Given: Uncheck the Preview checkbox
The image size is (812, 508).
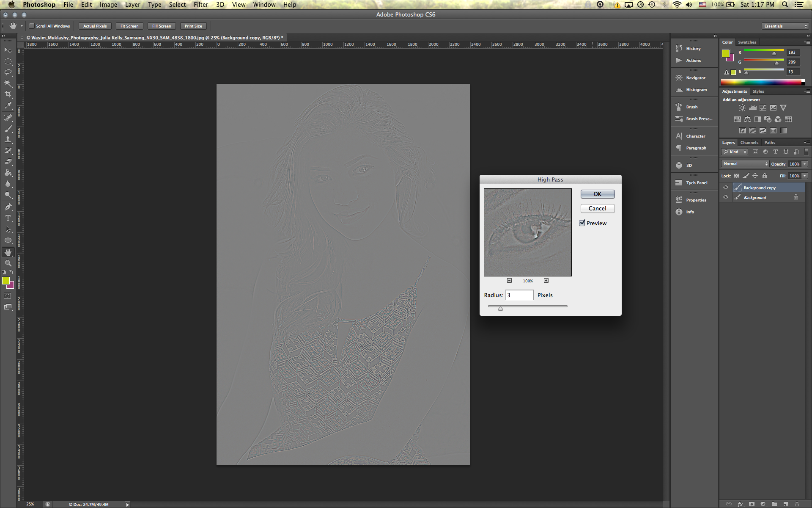Looking at the screenshot, I should [x=582, y=223].
